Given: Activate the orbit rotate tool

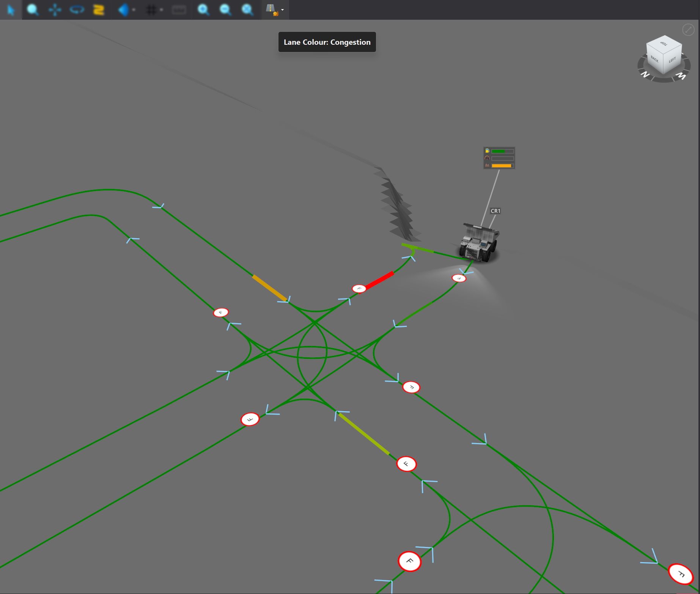Looking at the screenshot, I should [77, 10].
